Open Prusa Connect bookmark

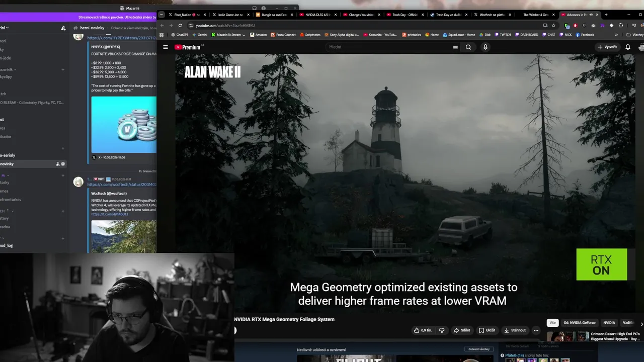tap(283, 35)
